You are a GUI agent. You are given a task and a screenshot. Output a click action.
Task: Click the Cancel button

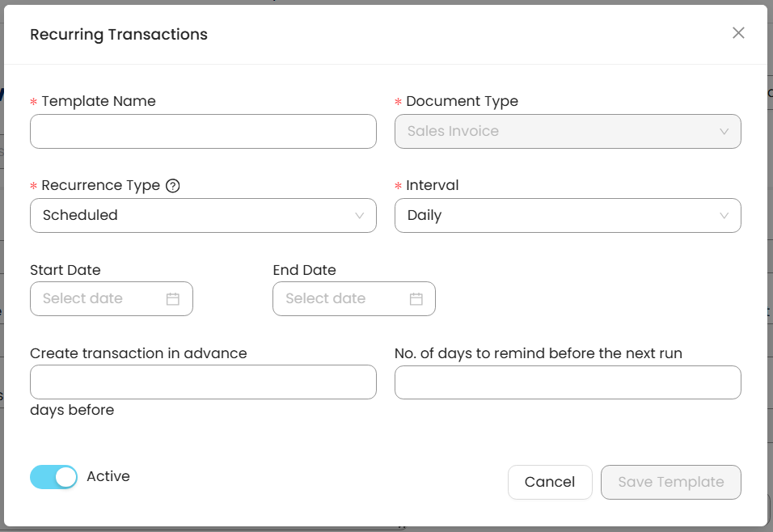click(x=550, y=482)
